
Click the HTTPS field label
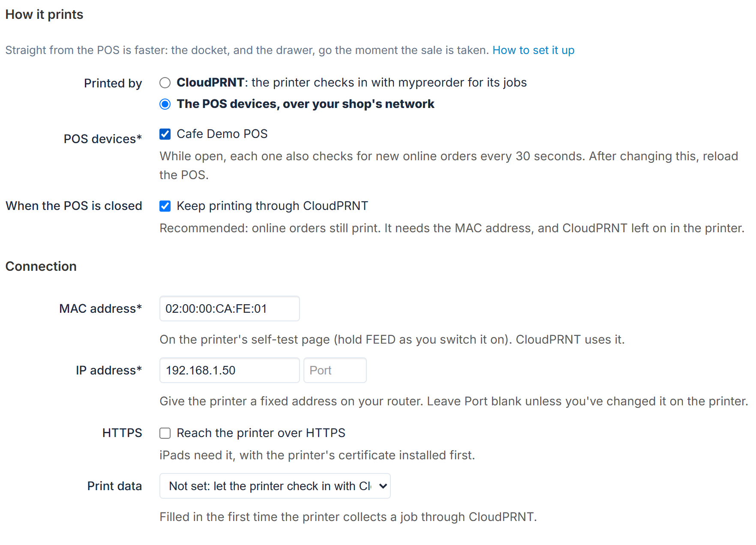122,433
